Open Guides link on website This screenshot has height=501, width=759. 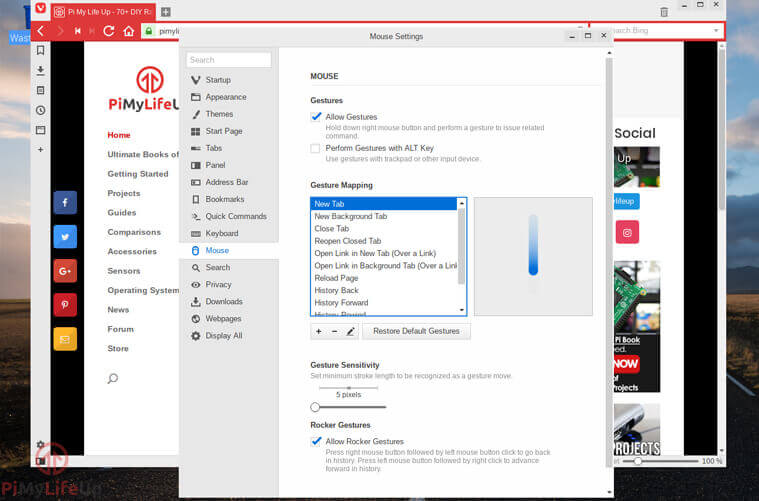click(121, 213)
